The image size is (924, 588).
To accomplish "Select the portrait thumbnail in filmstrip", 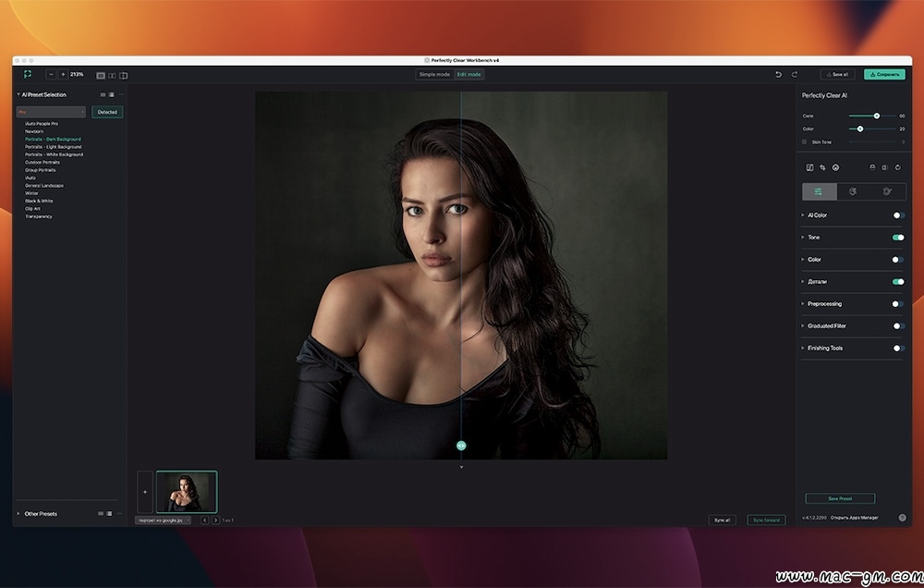I will point(187,492).
